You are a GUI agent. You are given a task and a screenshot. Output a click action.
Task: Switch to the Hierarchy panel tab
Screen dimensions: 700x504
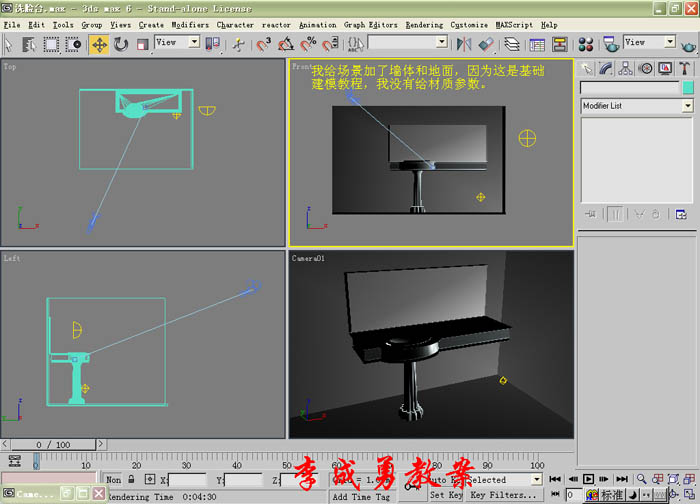pyautogui.click(x=625, y=68)
